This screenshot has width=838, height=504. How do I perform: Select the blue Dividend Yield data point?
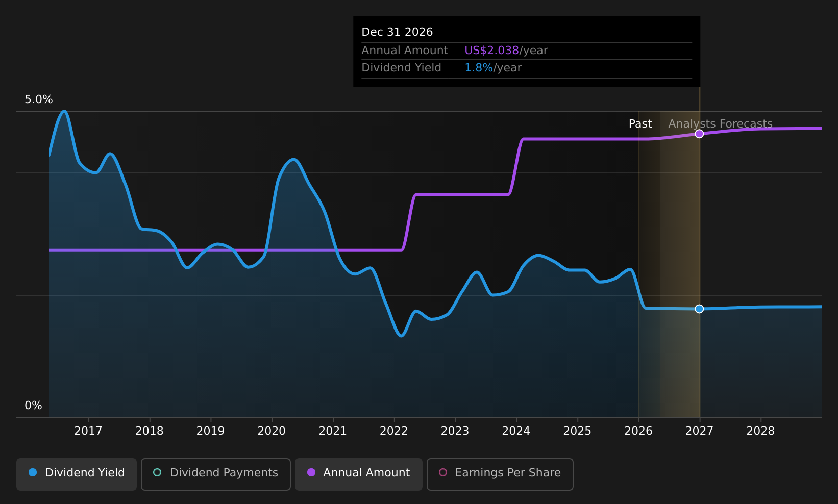(x=699, y=309)
